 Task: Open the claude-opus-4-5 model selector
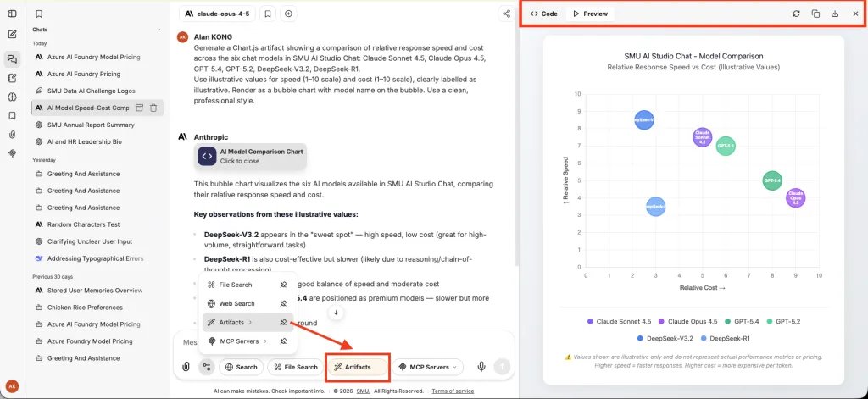click(x=217, y=14)
